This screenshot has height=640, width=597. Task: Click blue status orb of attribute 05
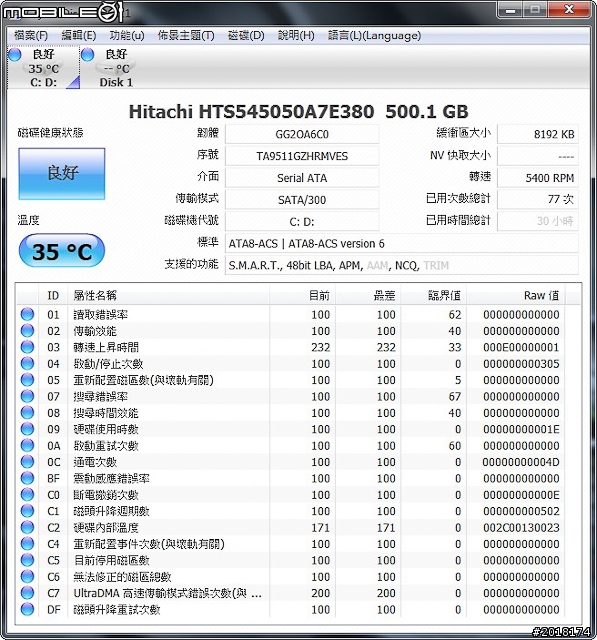point(27,380)
